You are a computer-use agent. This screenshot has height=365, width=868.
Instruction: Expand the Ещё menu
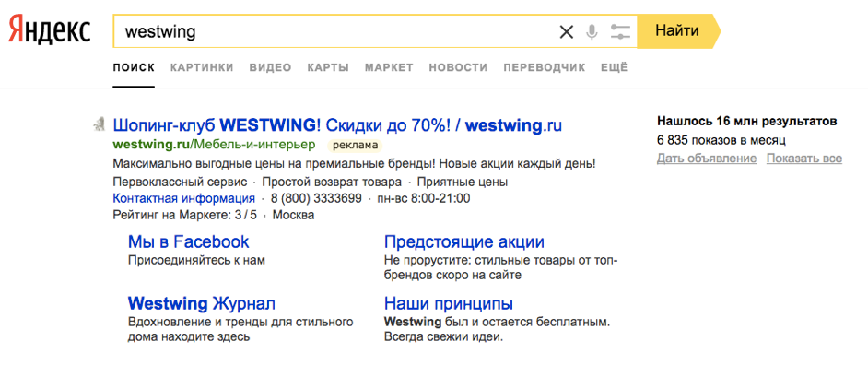[x=615, y=67]
